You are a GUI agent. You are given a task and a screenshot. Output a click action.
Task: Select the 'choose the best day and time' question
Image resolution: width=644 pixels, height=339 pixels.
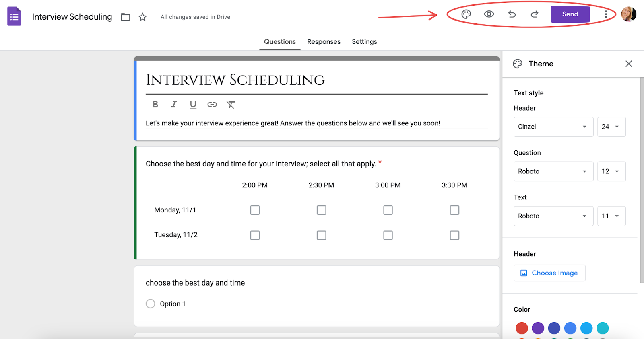pyautogui.click(x=195, y=283)
